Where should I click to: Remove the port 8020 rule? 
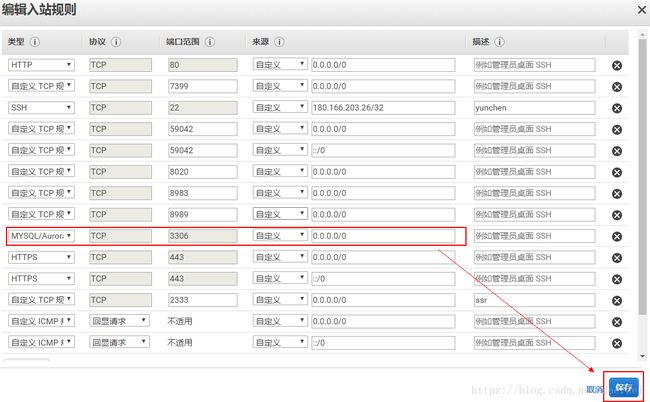tap(617, 172)
